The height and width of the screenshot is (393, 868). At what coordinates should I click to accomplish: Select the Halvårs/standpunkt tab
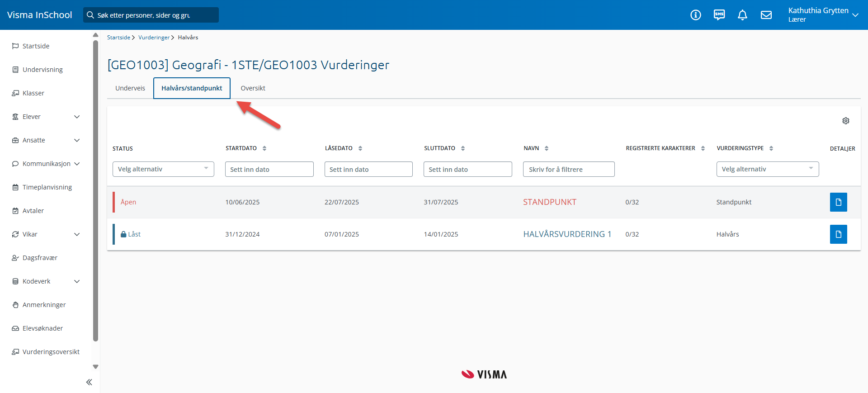pyautogui.click(x=192, y=88)
